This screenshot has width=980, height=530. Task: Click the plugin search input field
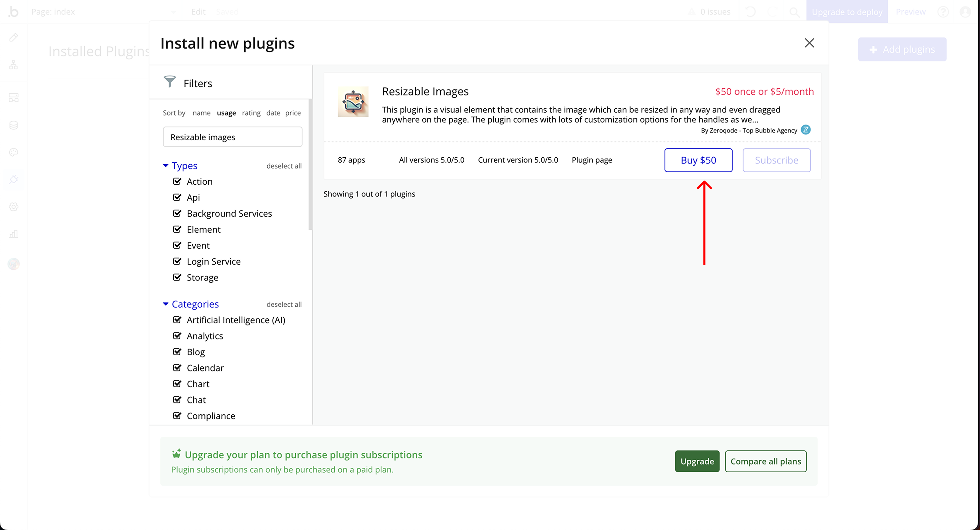pos(233,137)
